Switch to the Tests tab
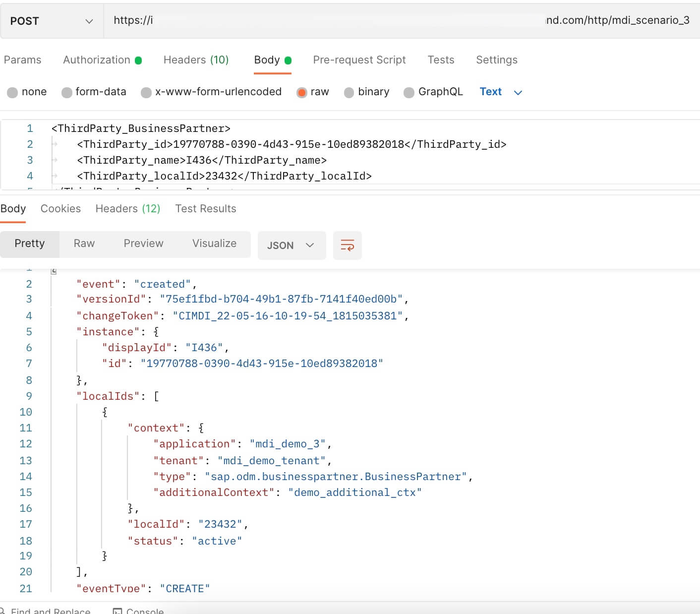700x614 pixels. (441, 60)
